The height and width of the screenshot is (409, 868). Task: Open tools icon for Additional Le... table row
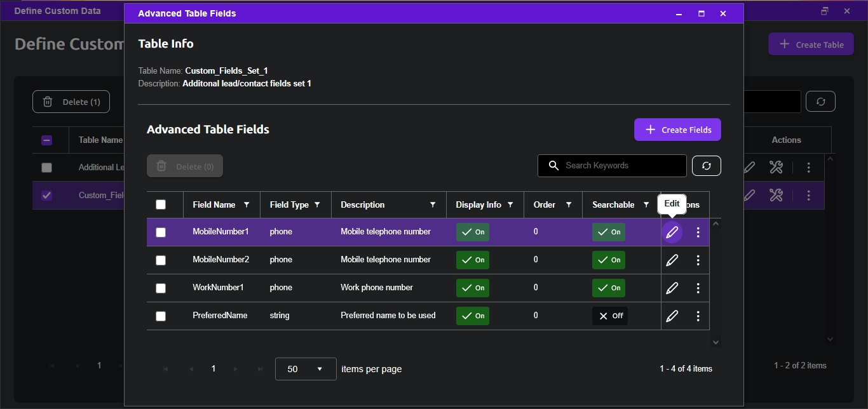tap(775, 167)
